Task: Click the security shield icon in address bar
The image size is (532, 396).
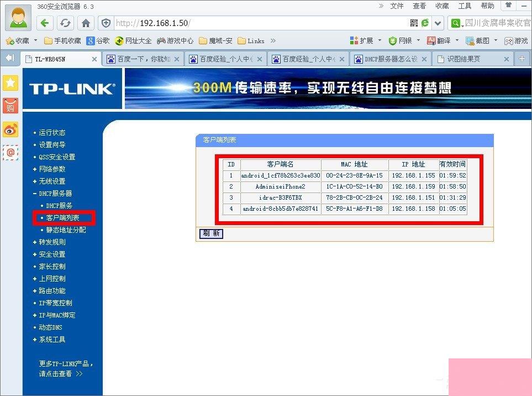Action: tap(106, 23)
